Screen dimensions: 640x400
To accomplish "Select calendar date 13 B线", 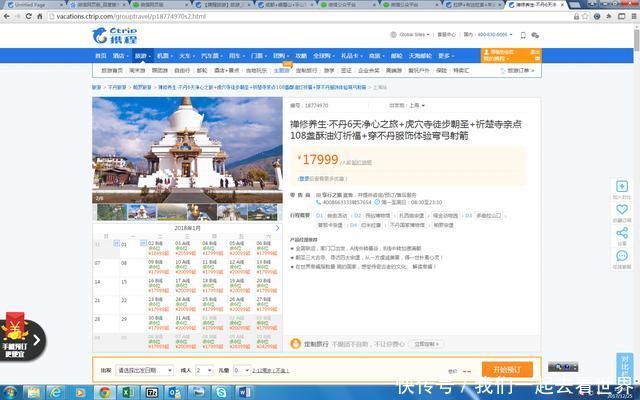I will click(x=267, y=267).
